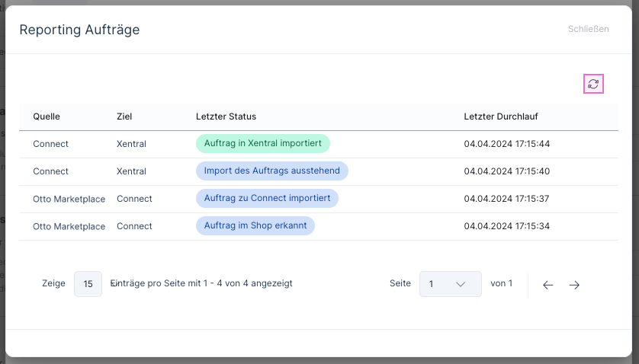This screenshot has width=639, height=364.
Task: Click the Letzter Status column header
Action: pyautogui.click(x=226, y=117)
